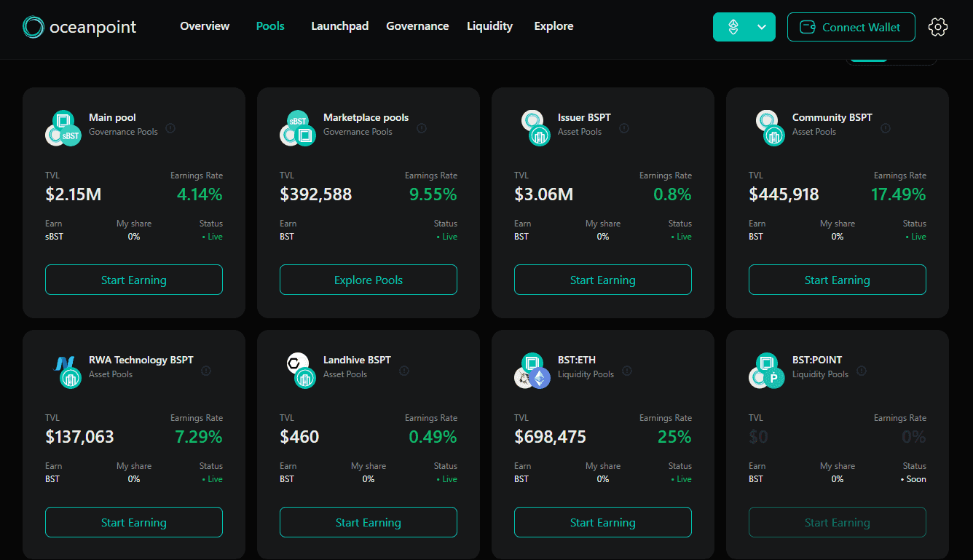Open the Launchpad nav item
Screen dimensions: 973x560
[339, 26]
